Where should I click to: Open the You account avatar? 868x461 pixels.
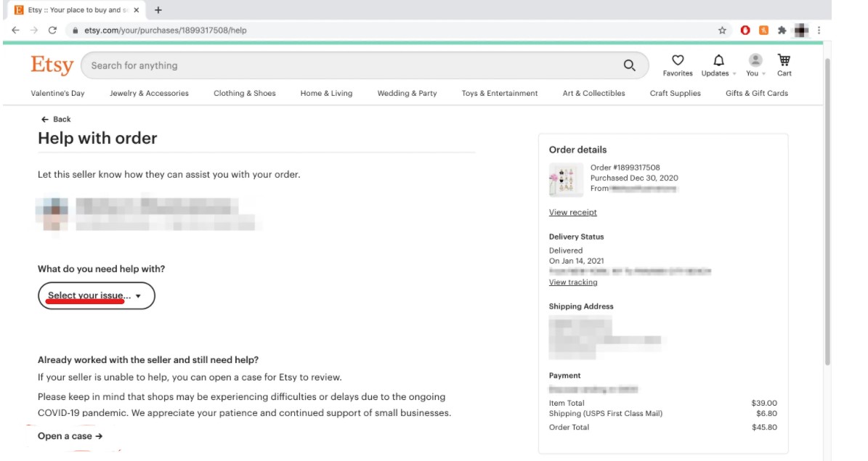point(755,60)
